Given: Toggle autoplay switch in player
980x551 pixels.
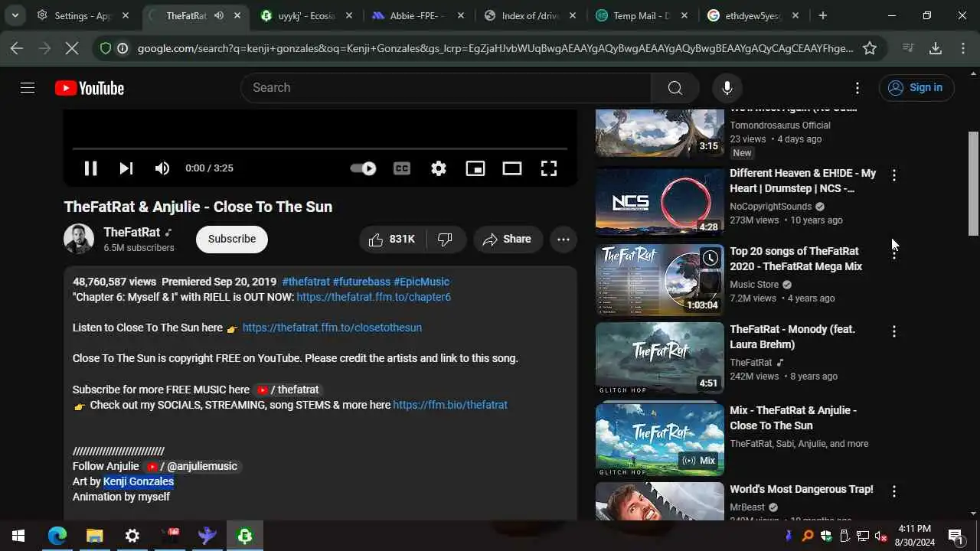Looking at the screenshot, I should [x=363, y=168].
